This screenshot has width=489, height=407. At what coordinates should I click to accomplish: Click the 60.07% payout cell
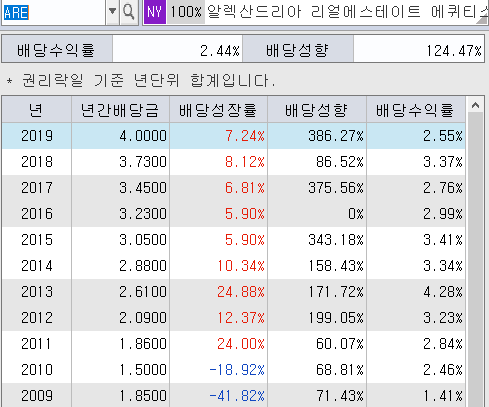click(317, 344)
